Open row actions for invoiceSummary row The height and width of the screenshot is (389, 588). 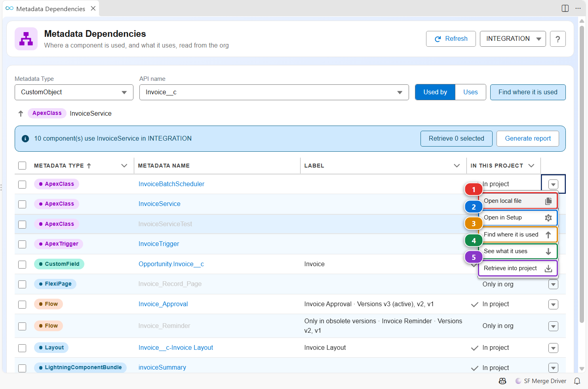tap(553, 368)
